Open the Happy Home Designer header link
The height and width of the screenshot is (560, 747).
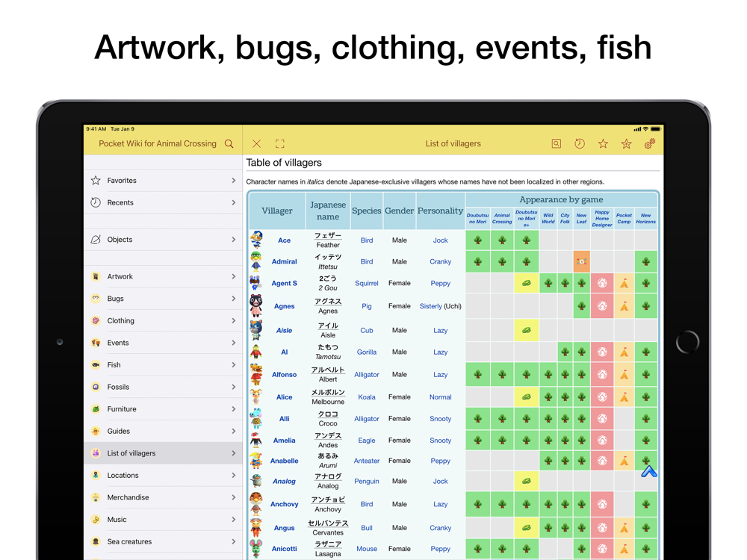point(602,219)
